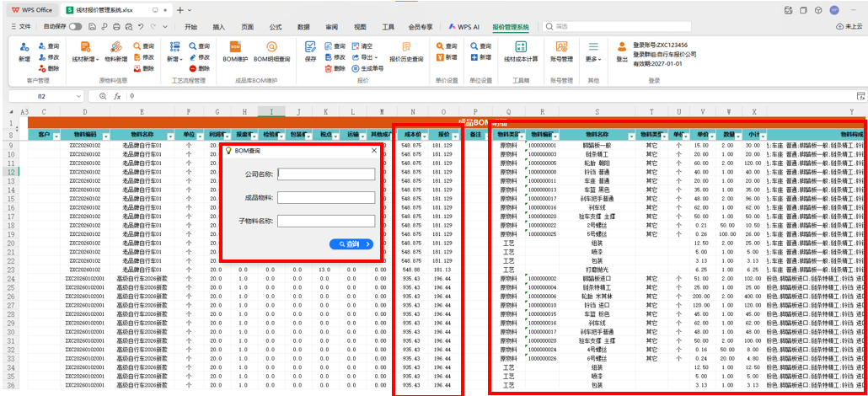Select column header N
Screen dimensions: 868x396
tap(412, 111)
